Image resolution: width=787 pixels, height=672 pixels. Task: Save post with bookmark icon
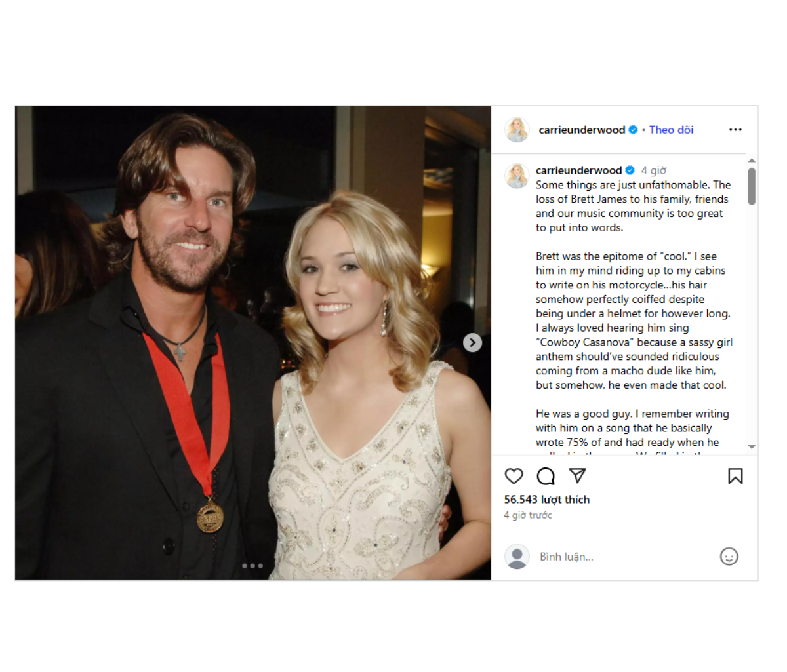pos(735,476)
